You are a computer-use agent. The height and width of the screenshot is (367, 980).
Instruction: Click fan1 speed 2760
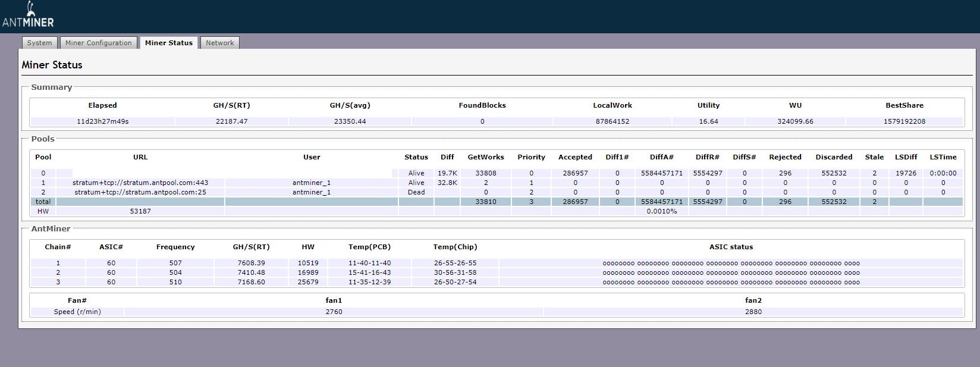coord(334,312)
